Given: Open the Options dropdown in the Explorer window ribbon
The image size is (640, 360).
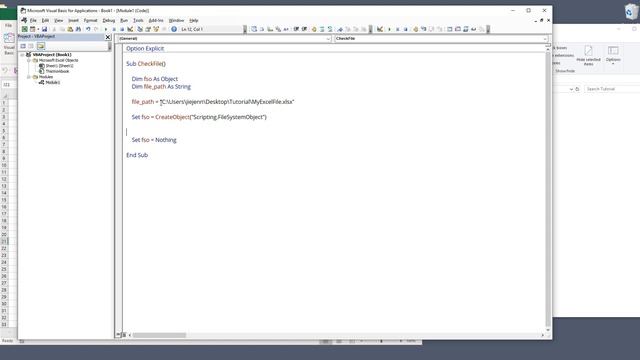Looking at the screenshot, I should (x=613, y=55).
